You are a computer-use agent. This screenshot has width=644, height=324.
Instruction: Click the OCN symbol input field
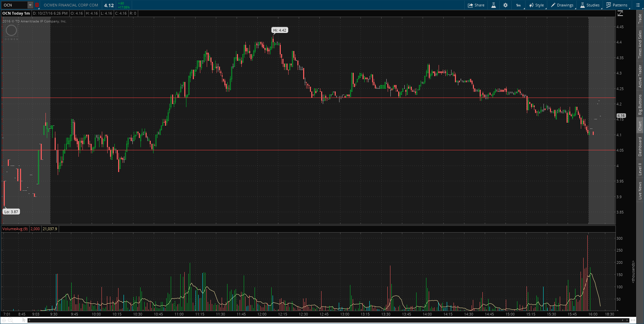tap(15, 5)
